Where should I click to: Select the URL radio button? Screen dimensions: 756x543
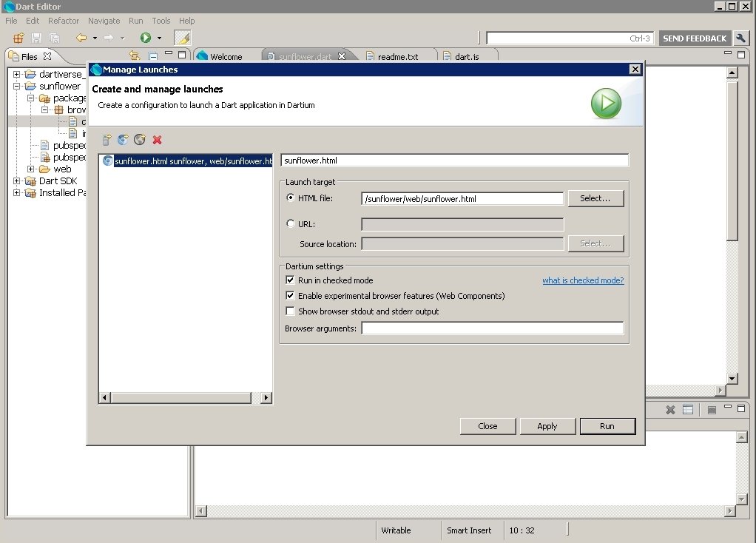(x=290, y=223)
